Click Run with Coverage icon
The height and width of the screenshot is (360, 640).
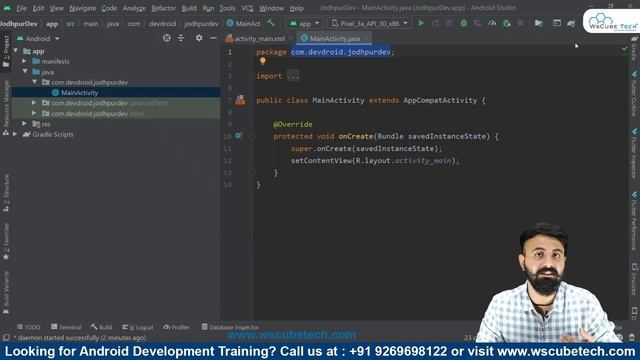478,23
